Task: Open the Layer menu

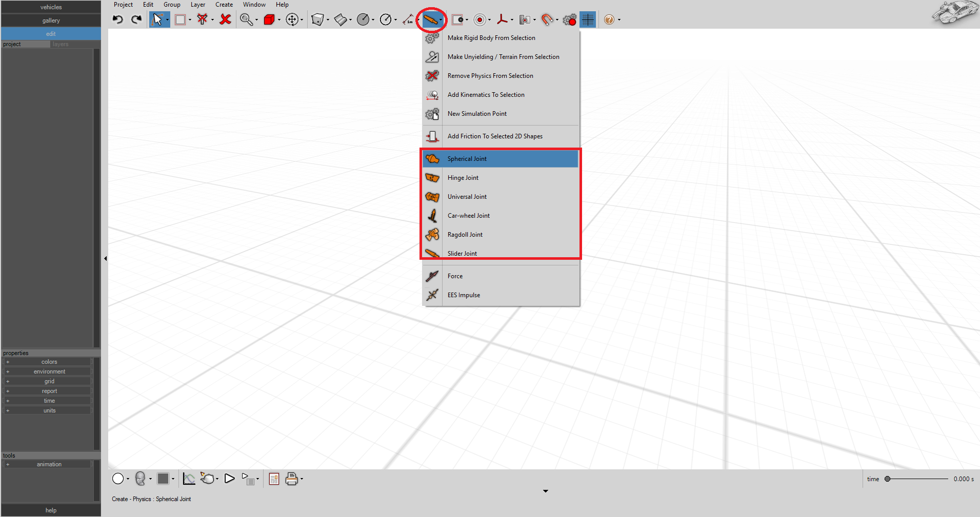Action: coord(198,5)
